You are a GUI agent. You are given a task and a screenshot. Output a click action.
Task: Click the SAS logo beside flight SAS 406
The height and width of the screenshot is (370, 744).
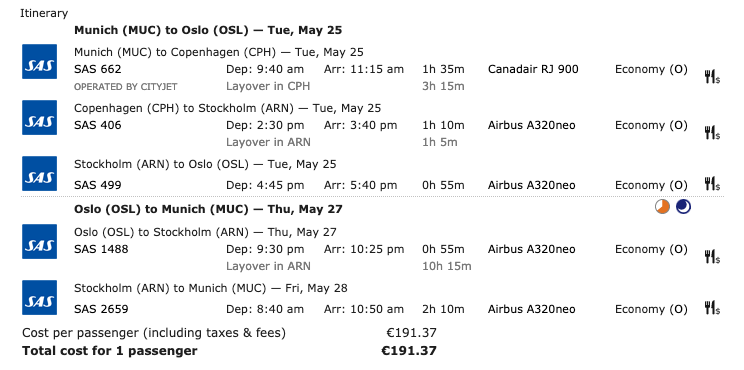[39, 118]
